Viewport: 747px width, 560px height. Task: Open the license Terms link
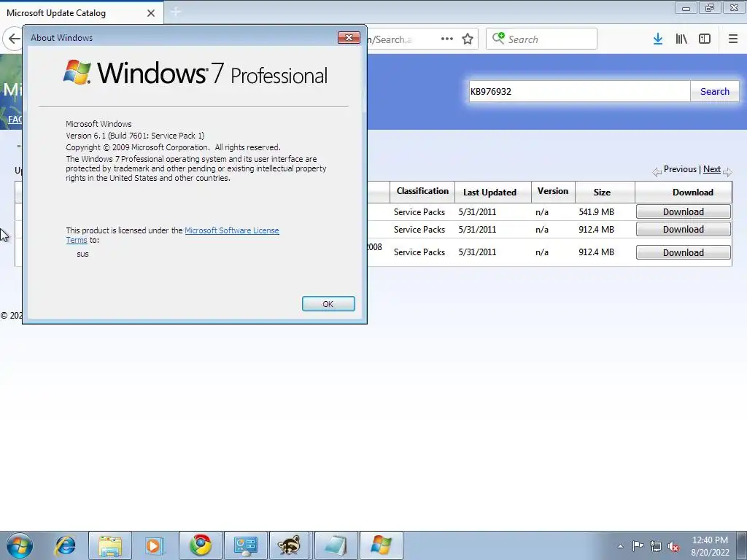(x=77, y=240)
